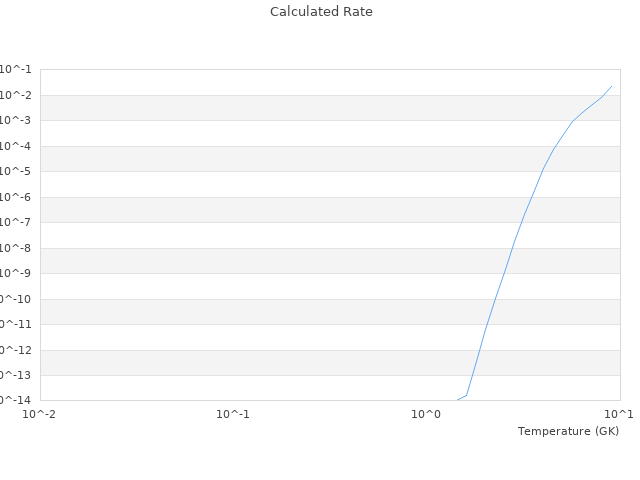Screen dimensions: 640x480
Task: Select the 10^-9 y-axis tick label
Action: click(x=15, y=274)
